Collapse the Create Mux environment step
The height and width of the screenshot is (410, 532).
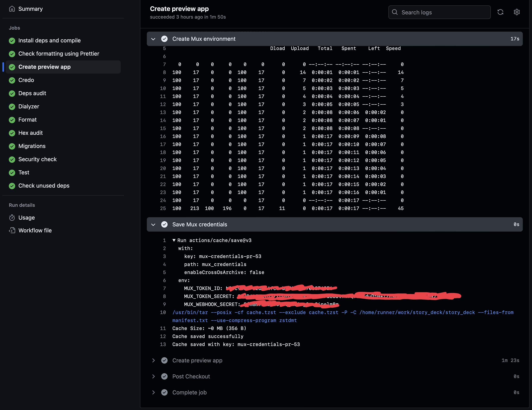point(153,39)
